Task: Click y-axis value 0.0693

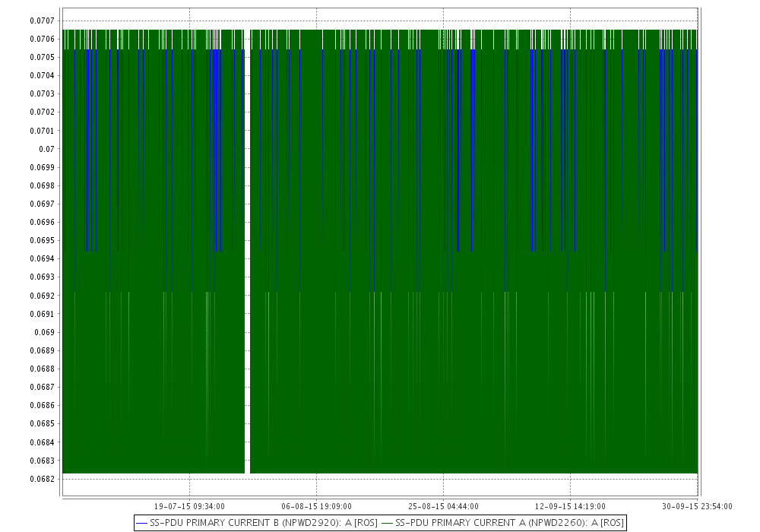Action: [42, 277]
